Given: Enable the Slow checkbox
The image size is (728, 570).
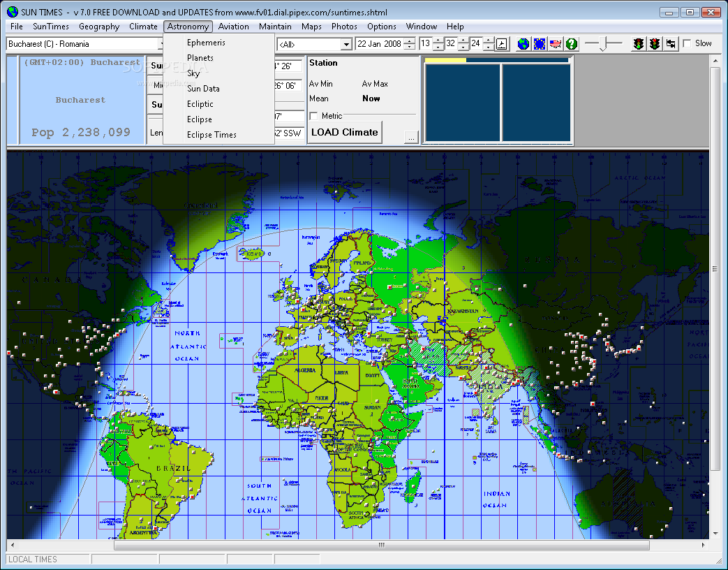Looking at the screenshot, I should point(688,43).
